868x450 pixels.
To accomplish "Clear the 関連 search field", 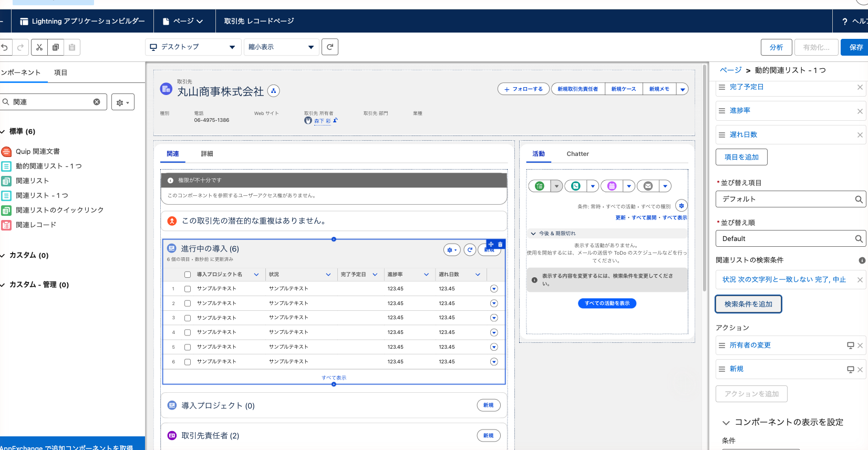I will point(97,102).
